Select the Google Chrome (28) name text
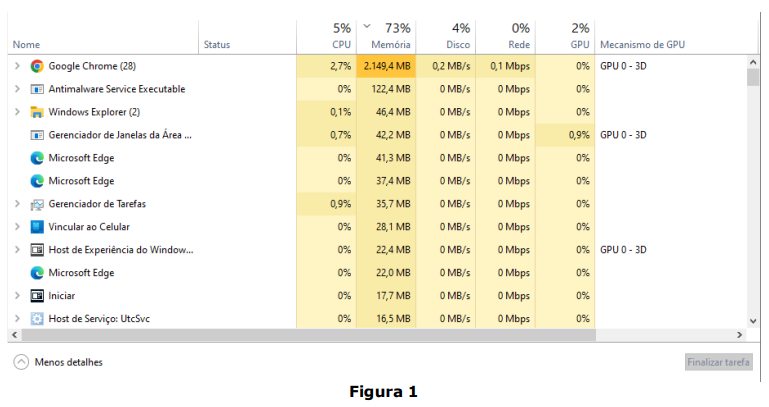Viewport: 769px width, 407px height. coord(92,66)
